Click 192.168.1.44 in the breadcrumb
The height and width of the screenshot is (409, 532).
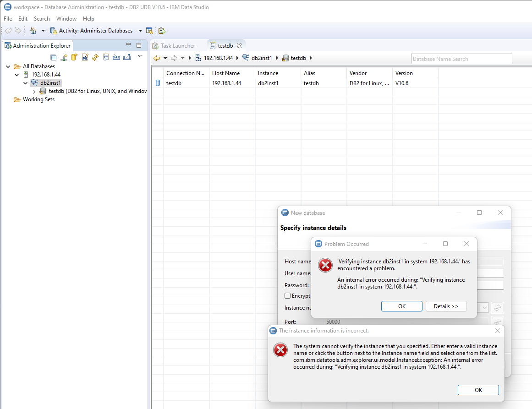pos(218,58)
